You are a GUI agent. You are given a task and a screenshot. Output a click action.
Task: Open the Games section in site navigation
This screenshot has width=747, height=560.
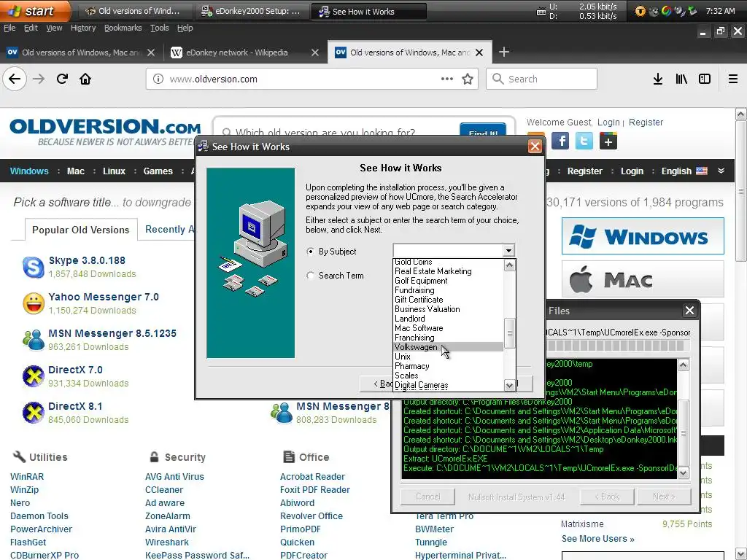tap(158, 171)
